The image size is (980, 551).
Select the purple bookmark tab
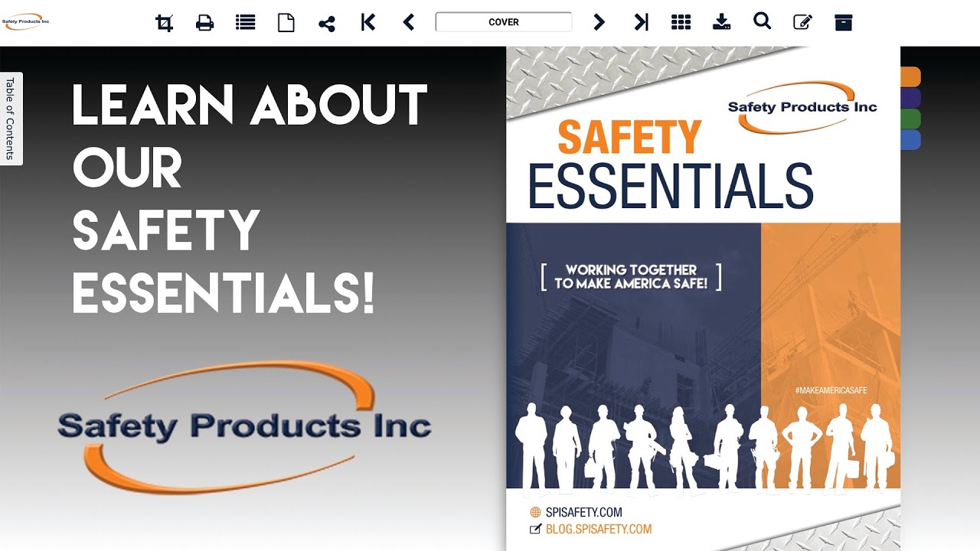[910, 98]
